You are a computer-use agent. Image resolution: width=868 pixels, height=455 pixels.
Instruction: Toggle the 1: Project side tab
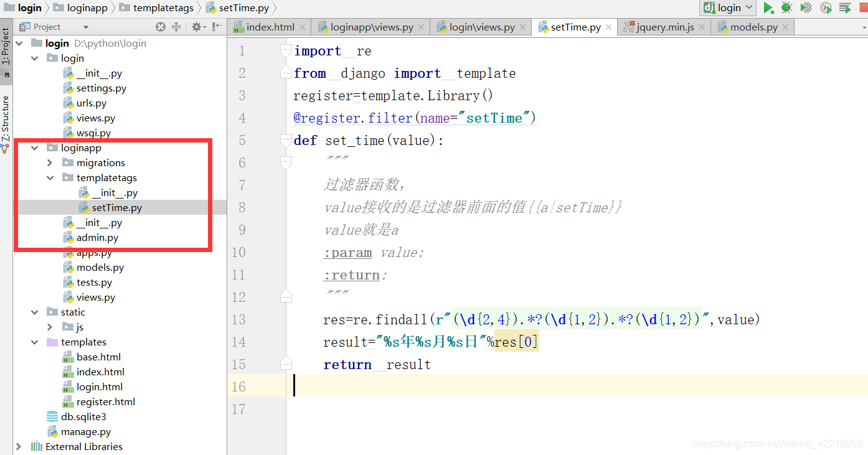(6, 52)
